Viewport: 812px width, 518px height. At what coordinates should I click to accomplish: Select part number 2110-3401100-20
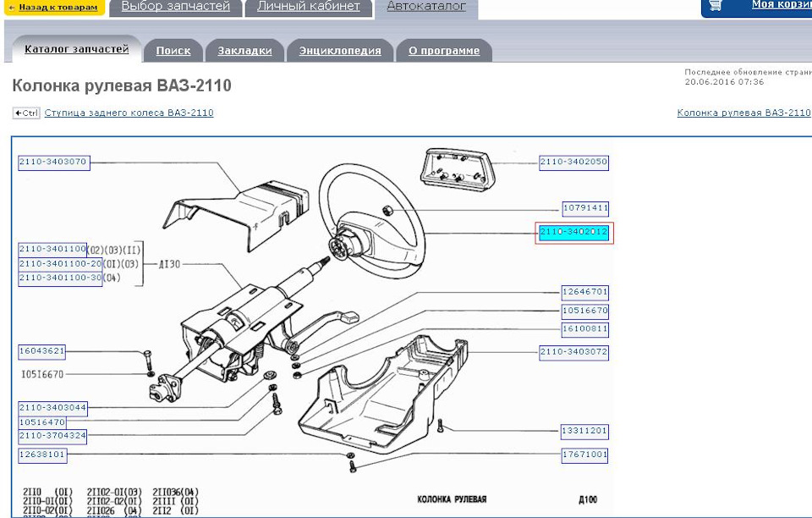point(60,264)
